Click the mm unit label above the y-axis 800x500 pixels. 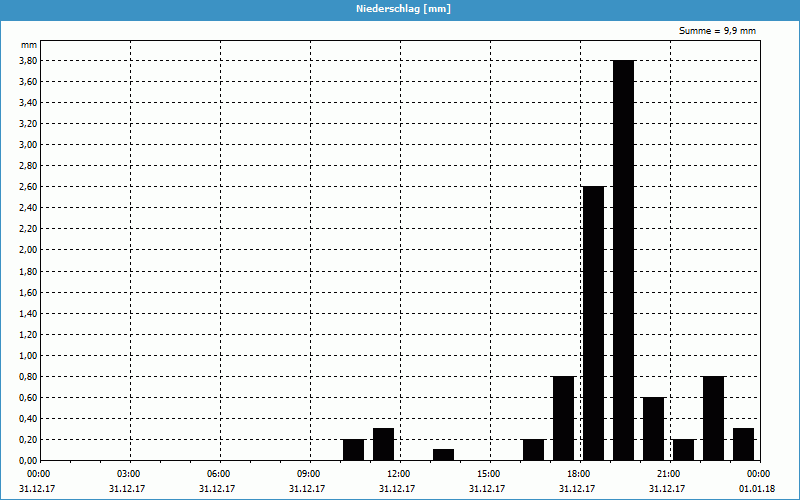tap(29, 45)
